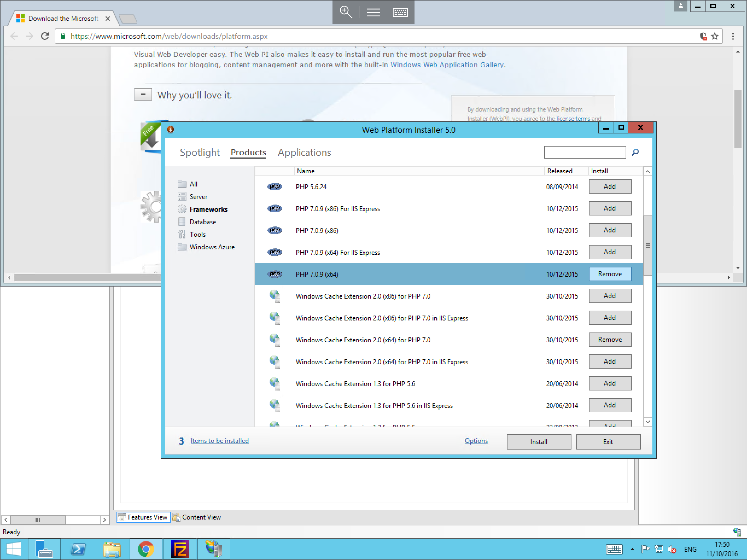Click Add button for PHP 5.6.24
The image size is (747, 560).
tap(610, 186)
